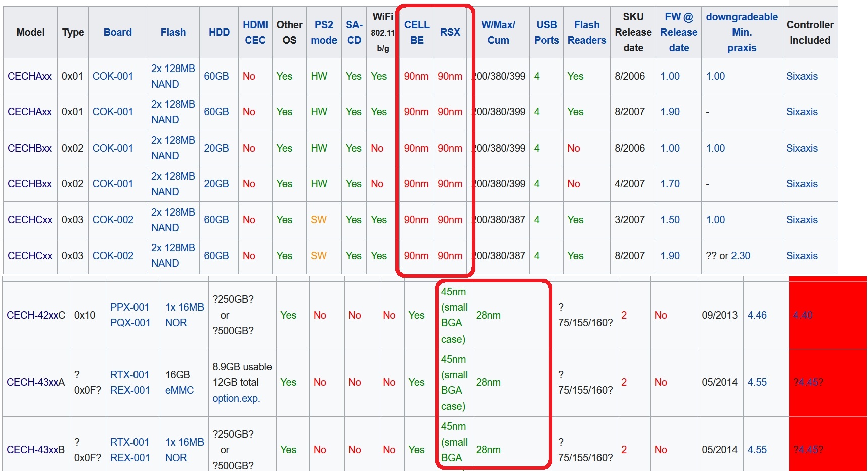Open the CECH-43xxA model link
The image size is (868, 471).
[x=36, y=382]
